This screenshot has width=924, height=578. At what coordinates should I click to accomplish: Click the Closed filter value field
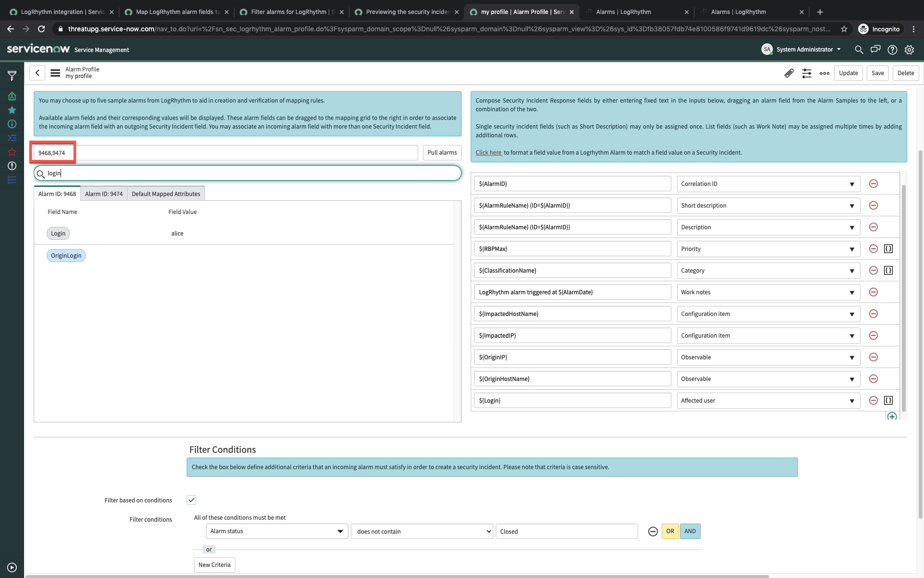[x=566, y=531]
